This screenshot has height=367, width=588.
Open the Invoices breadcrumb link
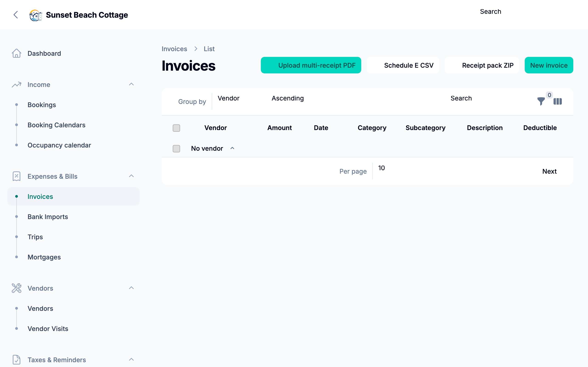coord(174,49)
